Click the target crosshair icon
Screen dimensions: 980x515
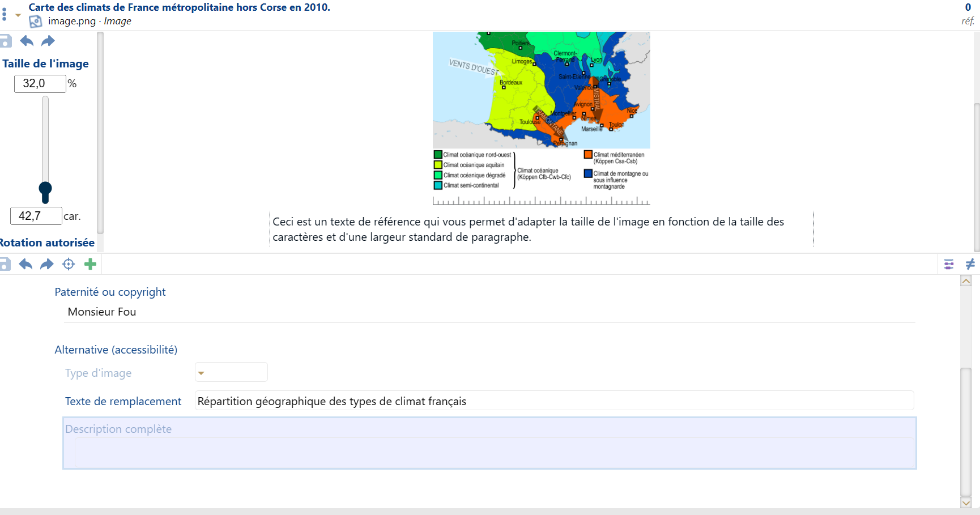69,264
